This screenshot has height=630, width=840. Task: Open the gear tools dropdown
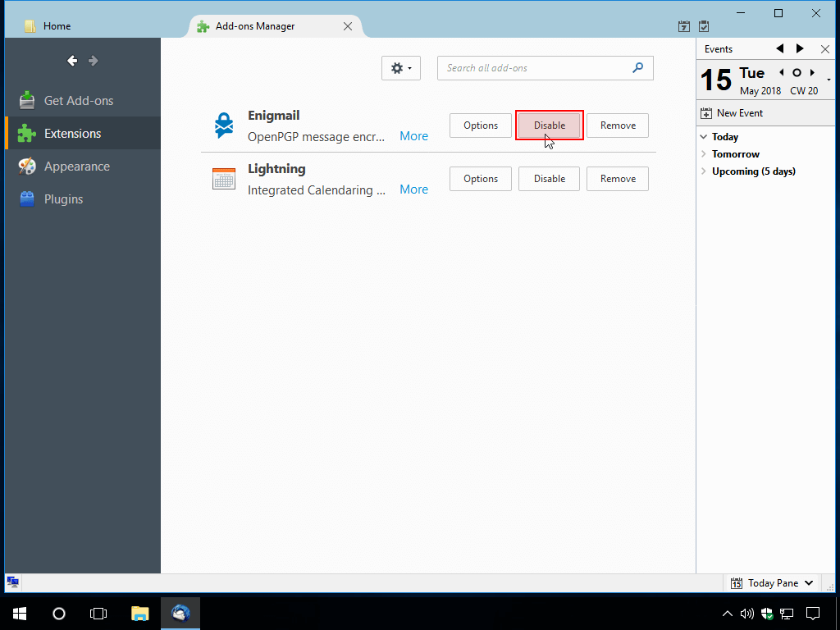401,68
